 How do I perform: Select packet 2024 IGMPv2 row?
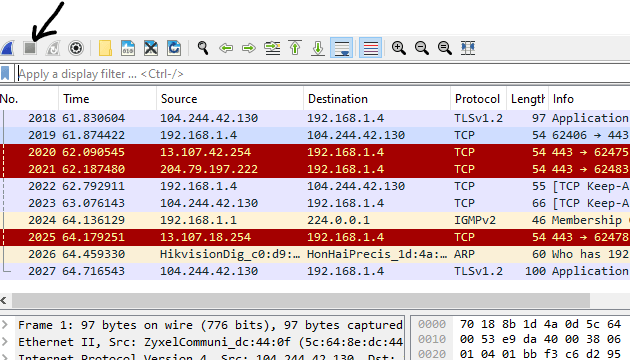(315, 220)
